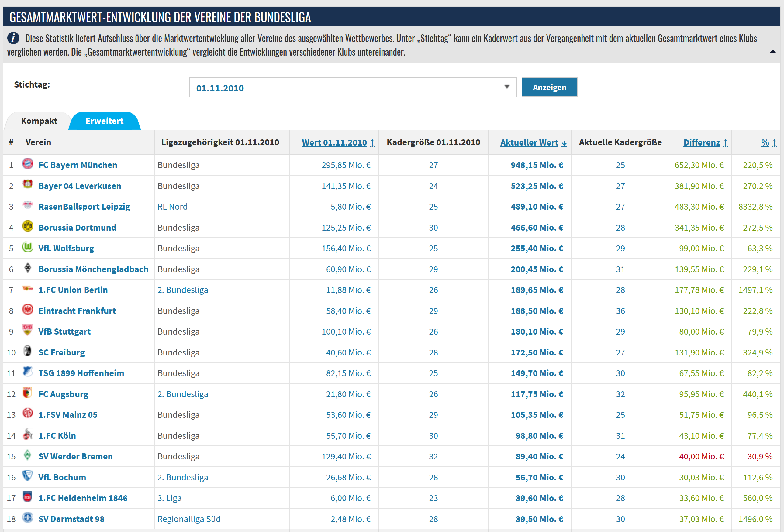The image size is (784, 532).
Task: Open the Borussia Mönchengladbach club link
Action: pyautogui.click(x=93, y=269)
